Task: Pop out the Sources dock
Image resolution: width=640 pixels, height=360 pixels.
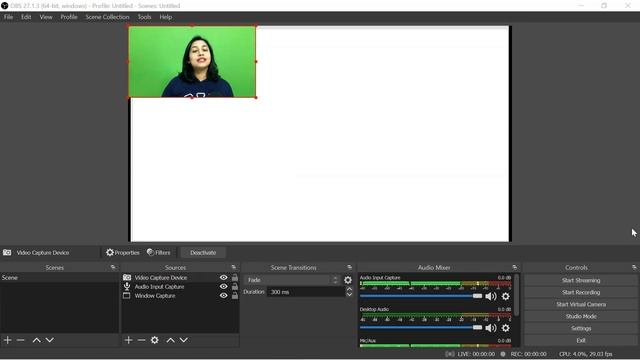Action: 233,267
